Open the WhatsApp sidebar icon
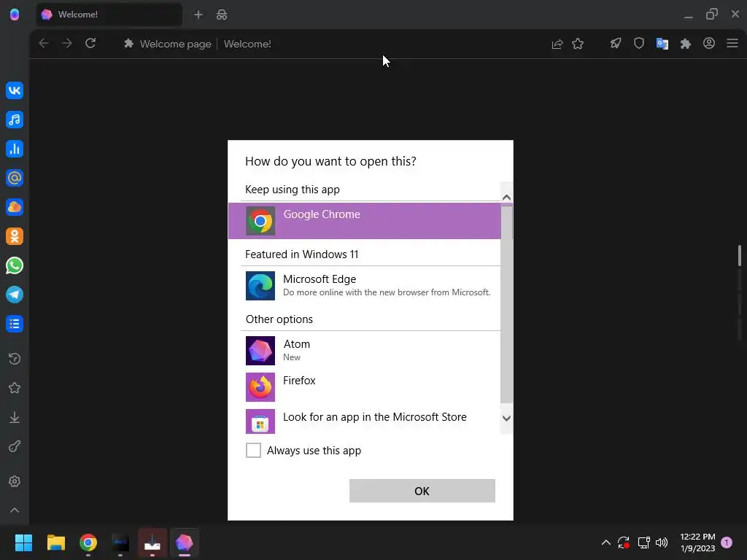Viewport: 747px width, 560px height. coord(15,265)
